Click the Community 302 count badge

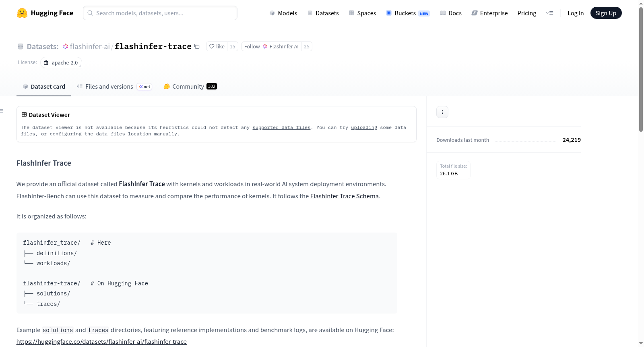pos(212,86)
